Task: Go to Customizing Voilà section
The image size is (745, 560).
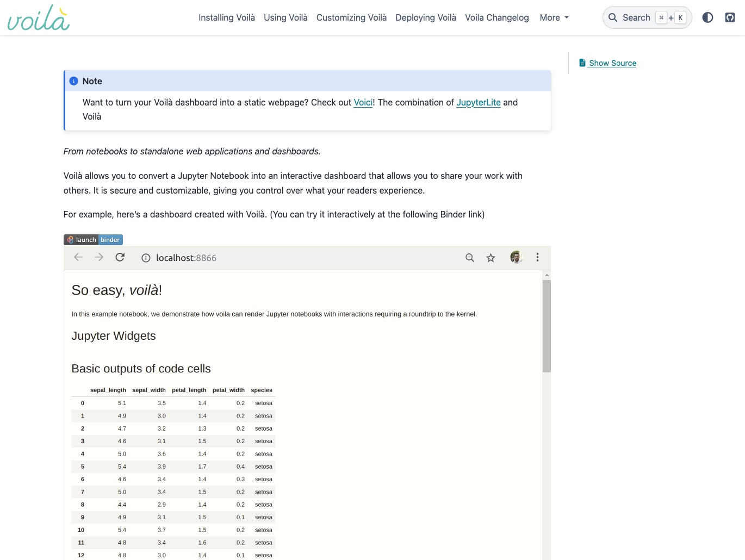Action: click(x=351, y=18)
